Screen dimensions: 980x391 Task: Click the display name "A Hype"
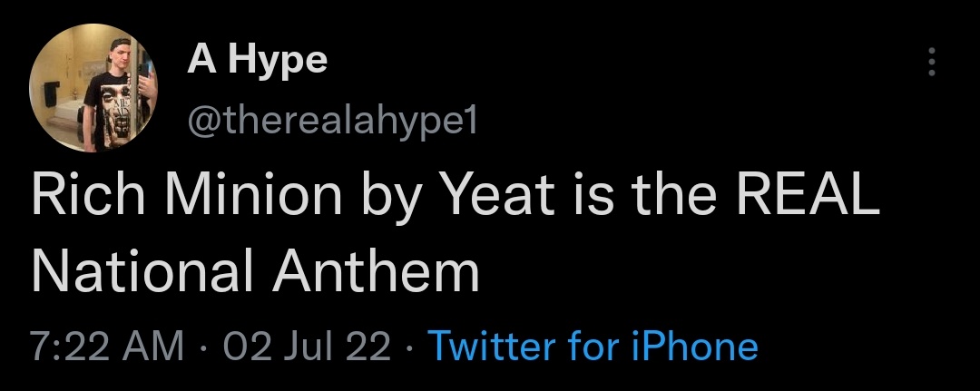pyautogui.click(x=257, y=61)
